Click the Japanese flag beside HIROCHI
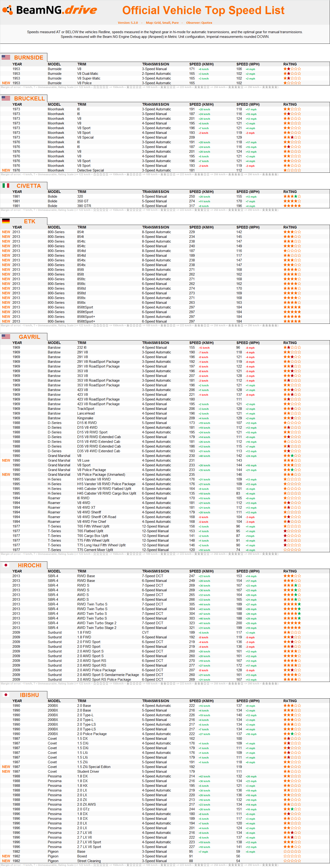330x868 pixels. [6, 565]
